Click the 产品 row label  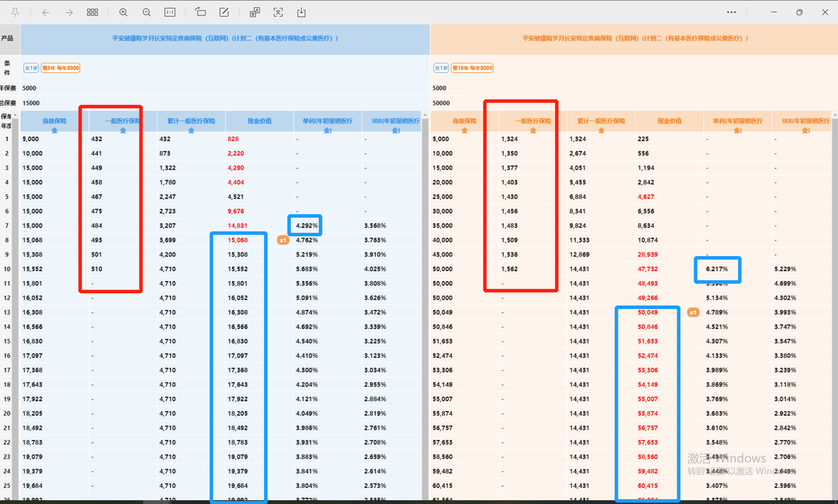[x=7, y=38]
